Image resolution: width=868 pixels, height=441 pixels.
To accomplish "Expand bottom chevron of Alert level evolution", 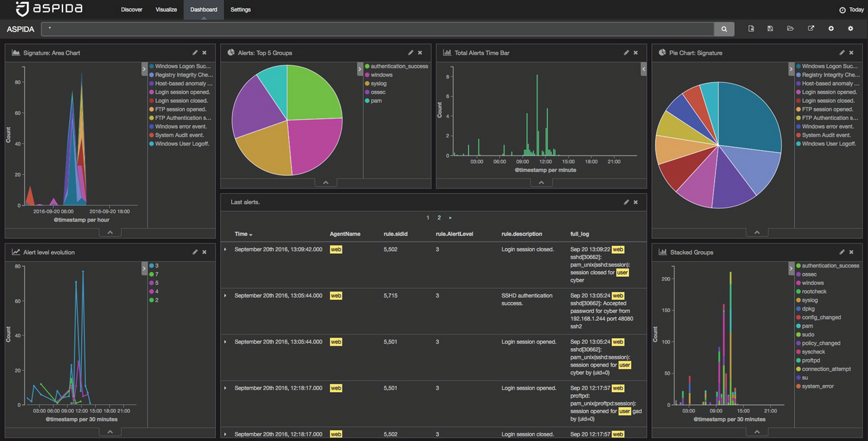I will point(110,432).
